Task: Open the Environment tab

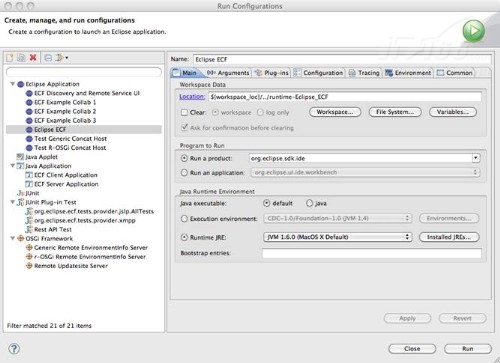Action: [408, 73]
